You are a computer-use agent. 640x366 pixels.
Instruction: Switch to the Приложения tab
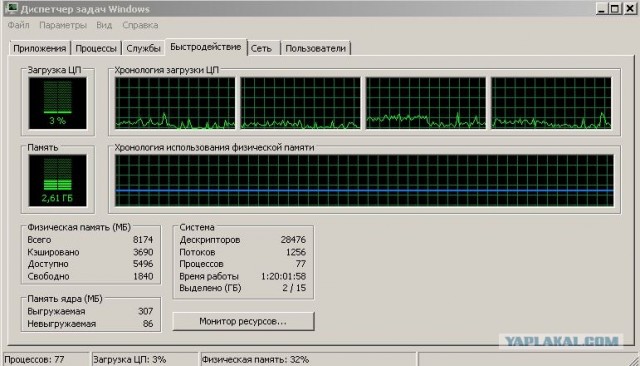40,48
